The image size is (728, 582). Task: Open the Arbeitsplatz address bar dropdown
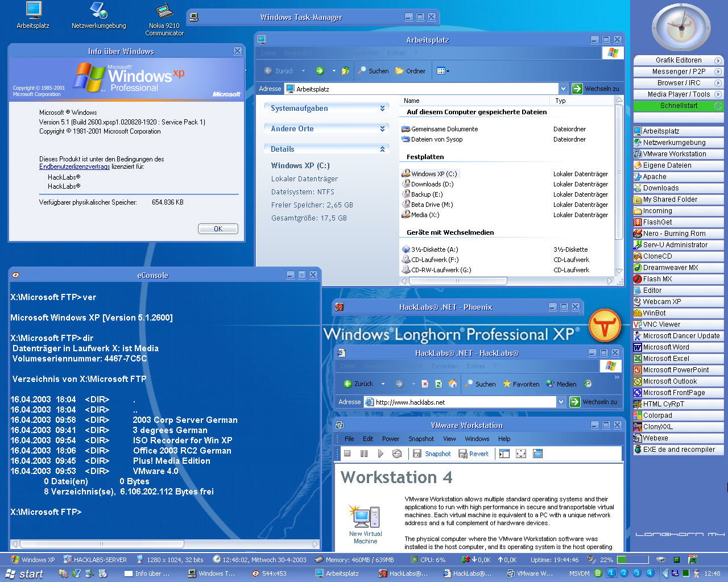[563, 89]
